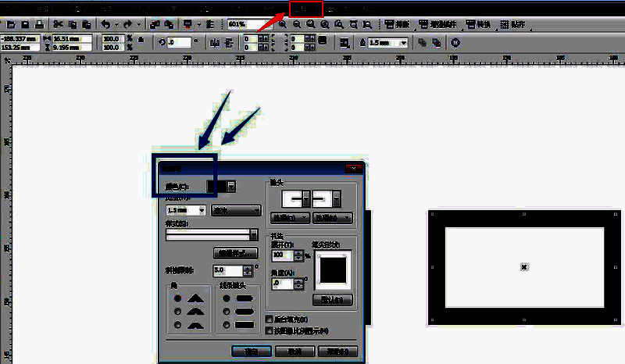Click the Undo arrow icon
Viewport: 625px width, 364px height.
point(105,24)
